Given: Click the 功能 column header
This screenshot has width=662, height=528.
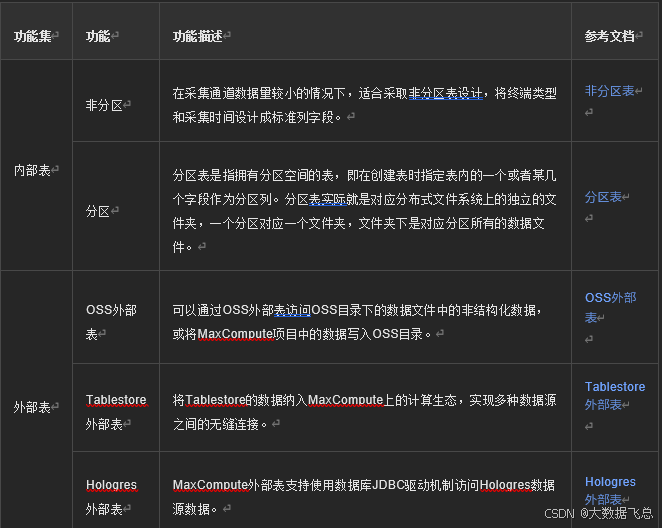Looking at the screenshot, I should (98, 36).
